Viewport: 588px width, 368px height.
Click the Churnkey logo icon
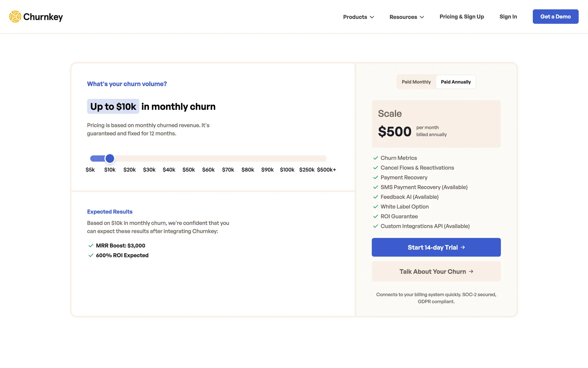[15, 17]
